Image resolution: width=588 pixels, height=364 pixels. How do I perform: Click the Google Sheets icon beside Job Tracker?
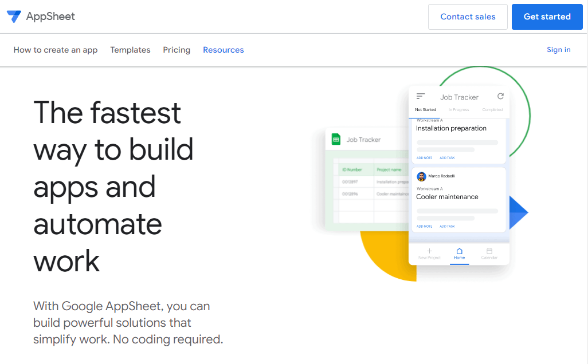(335, 139)
